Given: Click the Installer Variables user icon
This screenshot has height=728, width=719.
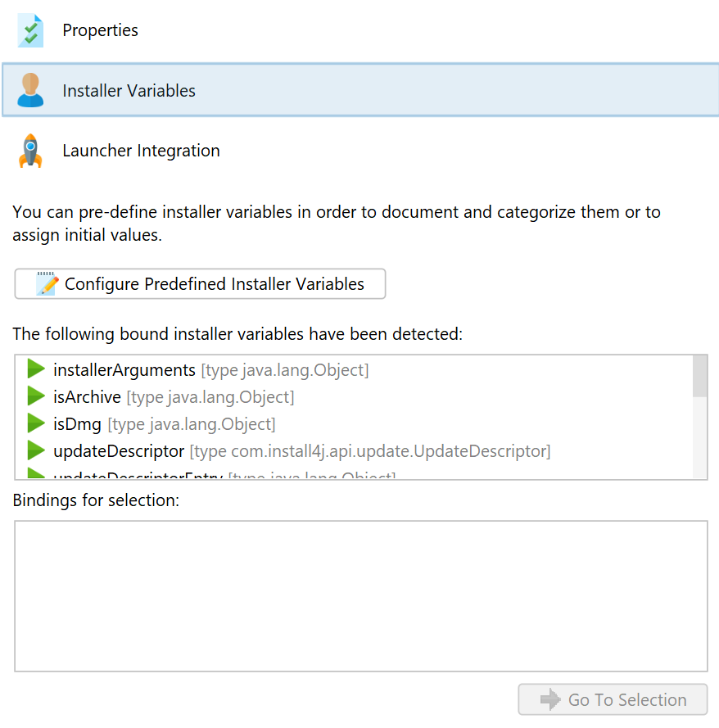Looking at the screenshot, I should coord(30,90).
